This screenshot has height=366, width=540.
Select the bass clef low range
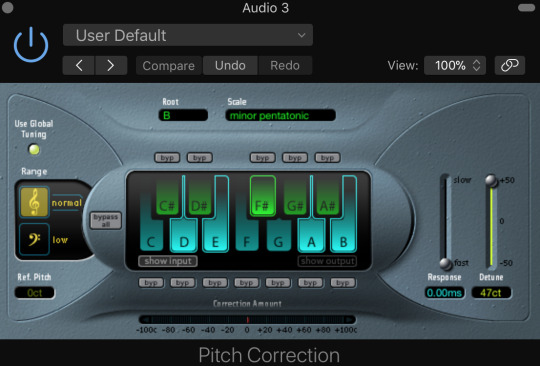click(34, 239)
